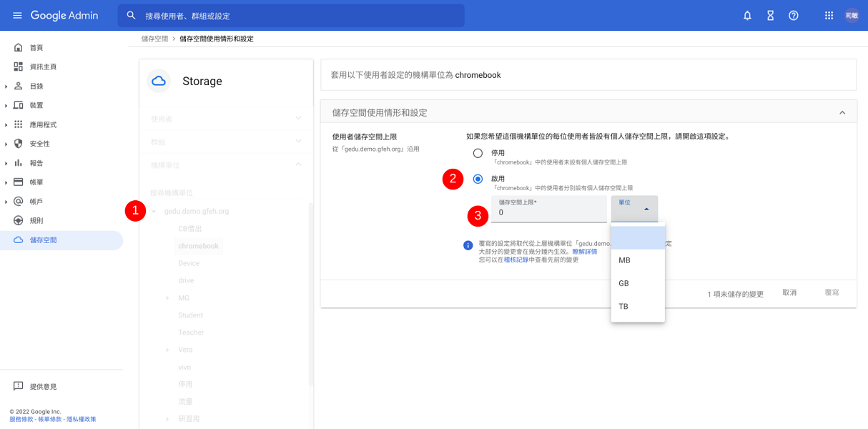This screenshot has width=868, height=429.
Task: Select the 啟用 radio button
Action: (478, 179)
